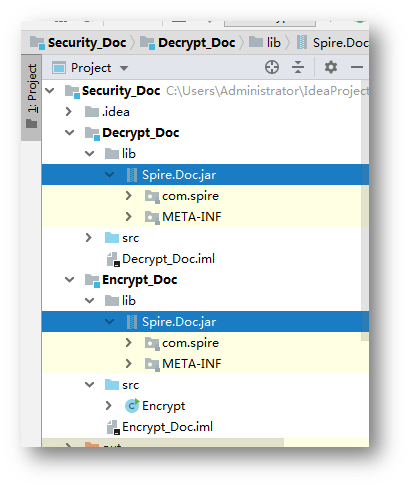
Task: Expand META-INF under Encrypt_Doc's jar
Action: [x=129, y=364]
